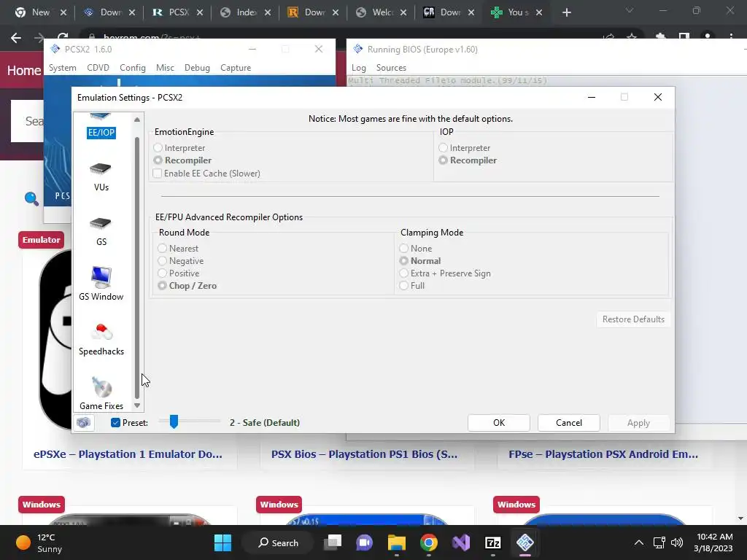Open the clock showing 10:42 AM

(713, 542)
